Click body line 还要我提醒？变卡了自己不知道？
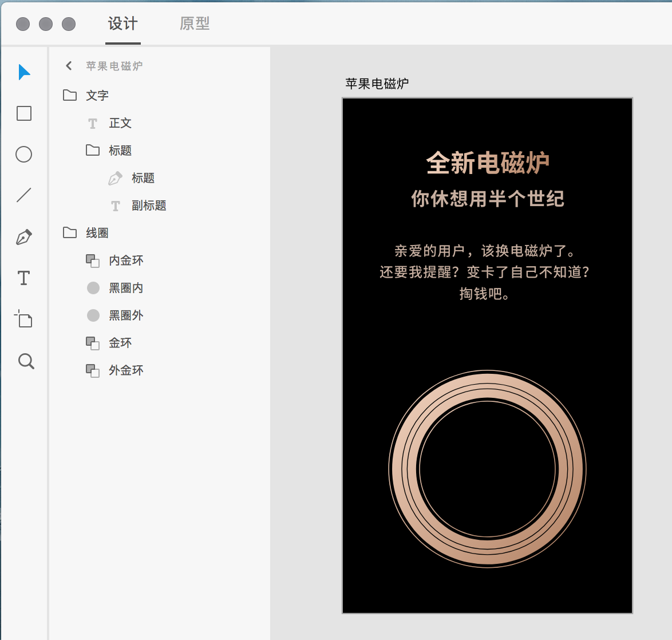This screenshot has width=672, height=640. (x=485, y=272)
